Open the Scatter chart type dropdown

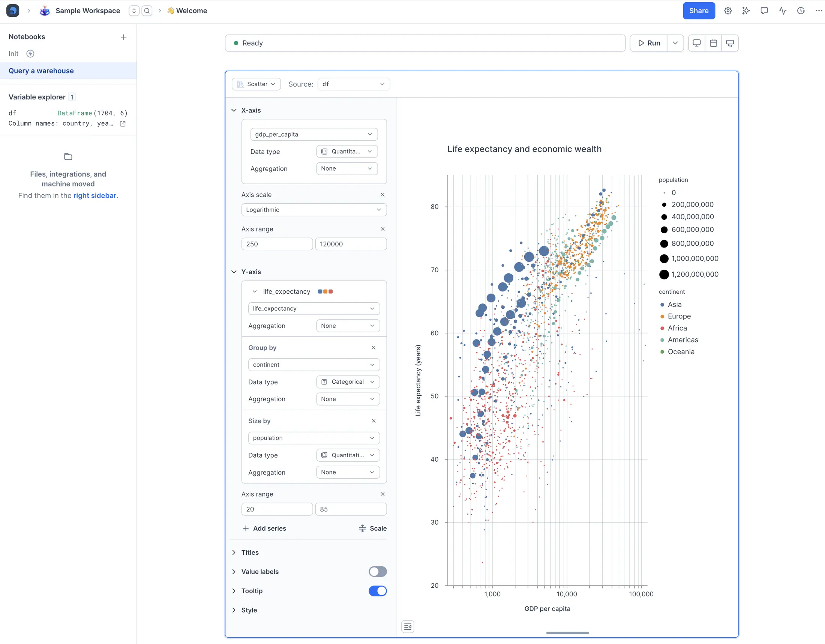[256, 84]
